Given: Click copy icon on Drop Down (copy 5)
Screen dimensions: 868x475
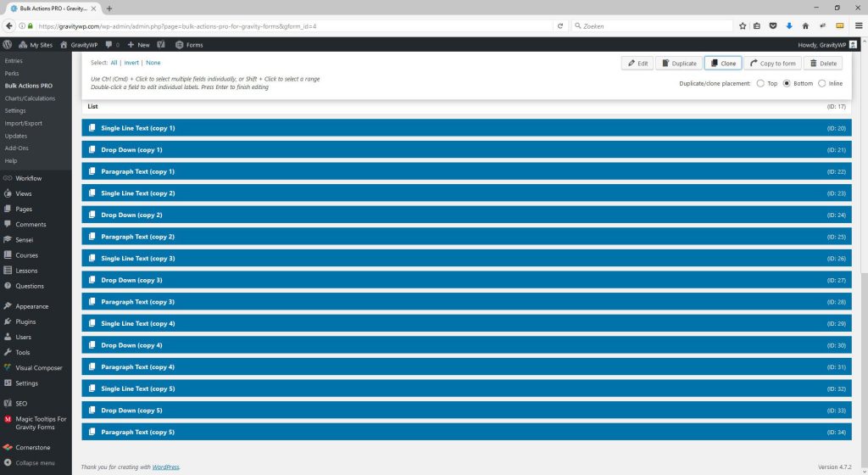Looking at the screenshot, I should (92, 411).
